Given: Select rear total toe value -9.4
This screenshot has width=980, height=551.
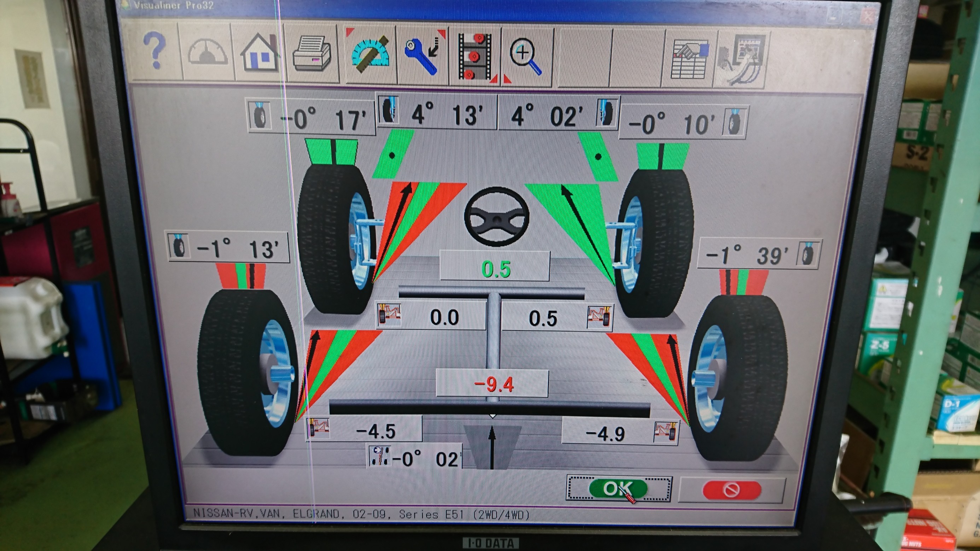Looking at the screenshot, I should (494, 385).
